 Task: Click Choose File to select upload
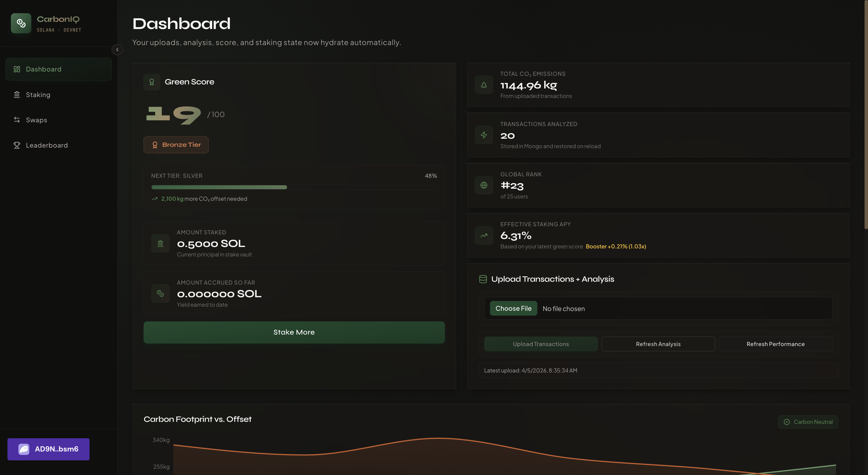(x=513, y=308)
